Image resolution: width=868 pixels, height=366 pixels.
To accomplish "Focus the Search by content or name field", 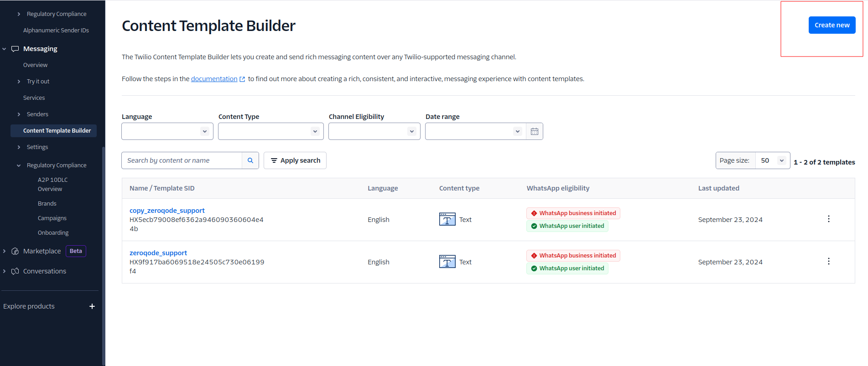I will pos(182,160).
